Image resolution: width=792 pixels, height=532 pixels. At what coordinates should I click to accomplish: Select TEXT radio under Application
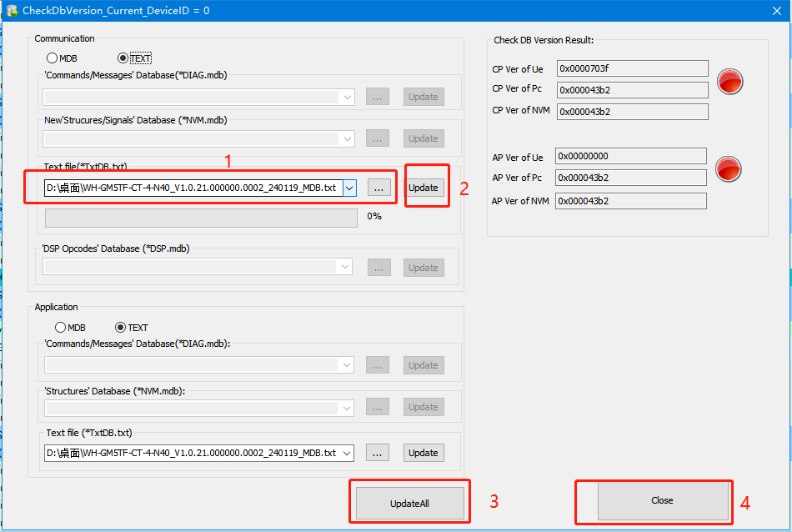tap(120, 328)
